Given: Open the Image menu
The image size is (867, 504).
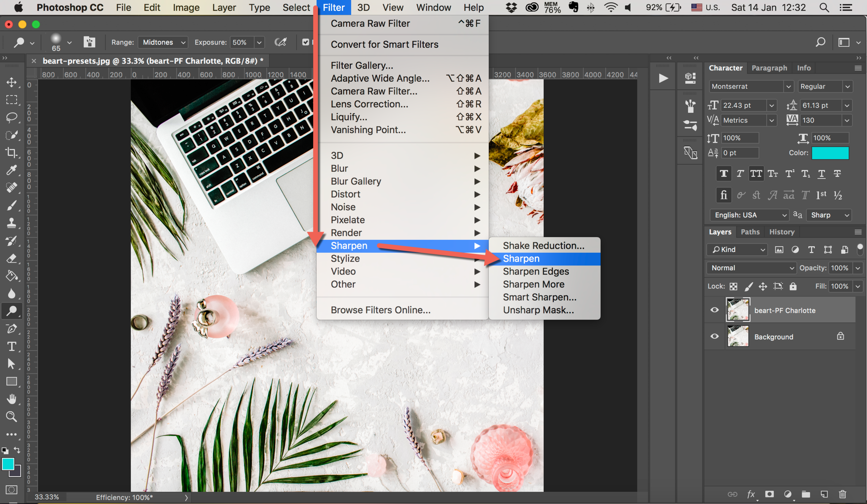Looking at the screenshot, I should 186,8.
